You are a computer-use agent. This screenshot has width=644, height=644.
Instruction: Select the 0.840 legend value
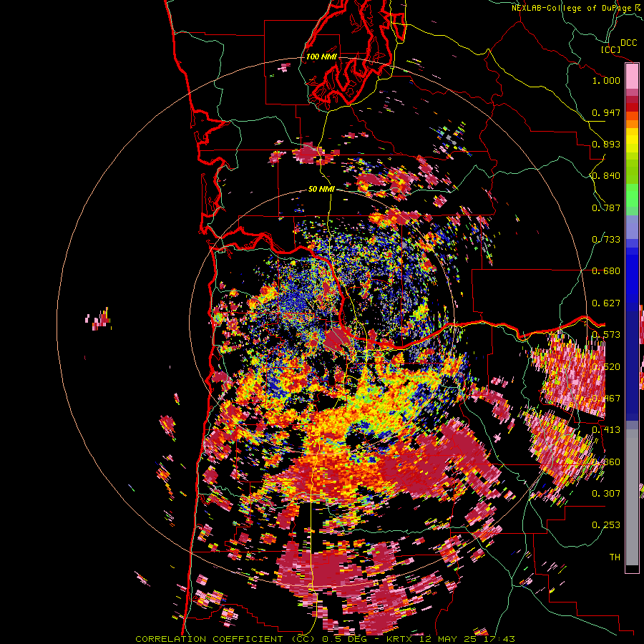[x=606, y=176]
